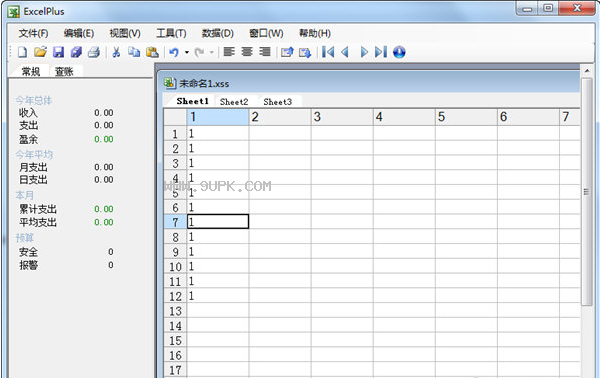Select column header 1
The image size is (600, 378).
[218, 117]
